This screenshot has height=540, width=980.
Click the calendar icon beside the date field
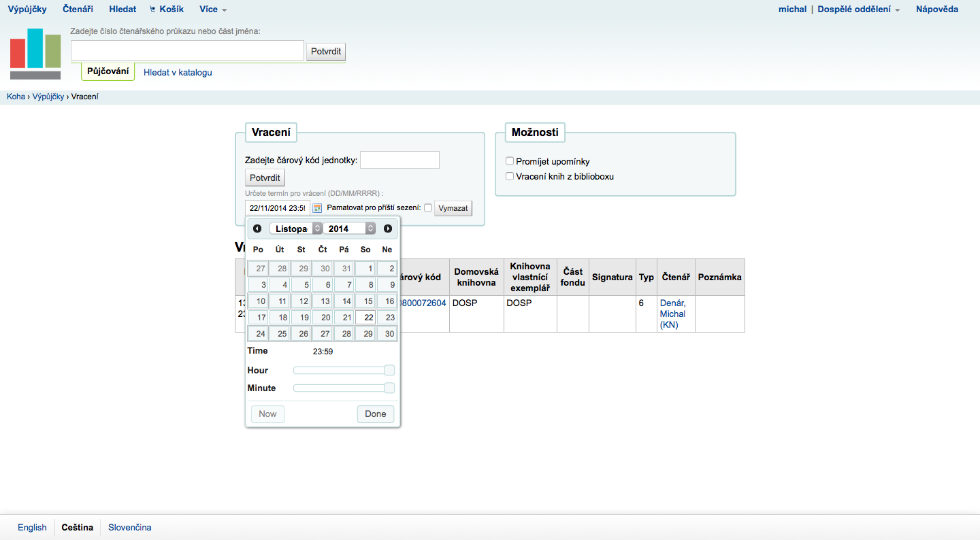pyautogui.click(x=317, y=208)
